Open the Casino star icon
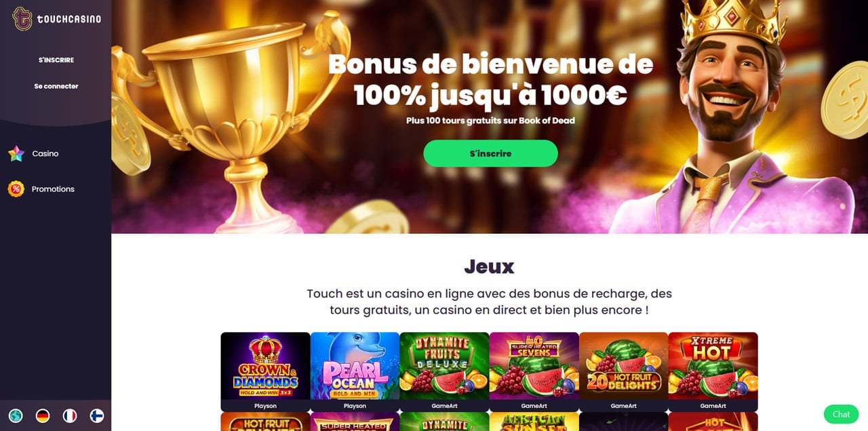Screen dimensions: 868x431 (x=16, y=154)
